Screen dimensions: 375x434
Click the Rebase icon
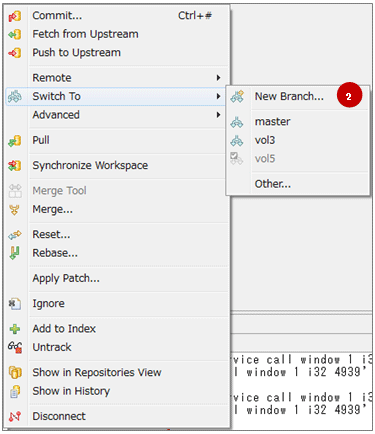[14, 253]
